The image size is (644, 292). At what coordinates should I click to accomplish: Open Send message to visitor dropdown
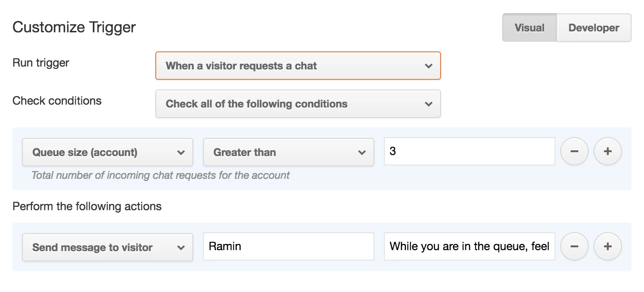(108, 247)
